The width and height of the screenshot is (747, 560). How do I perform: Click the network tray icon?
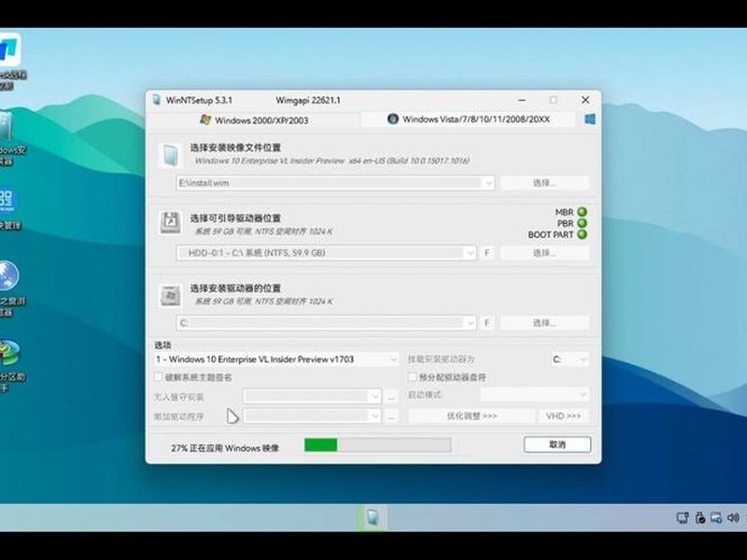pos(683,518)
